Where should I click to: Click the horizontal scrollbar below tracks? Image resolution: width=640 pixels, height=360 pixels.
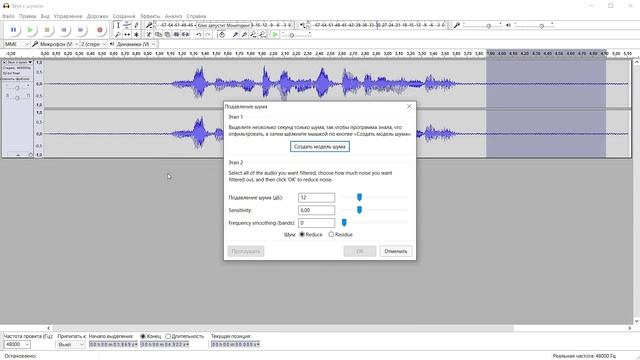coord(282,328)
